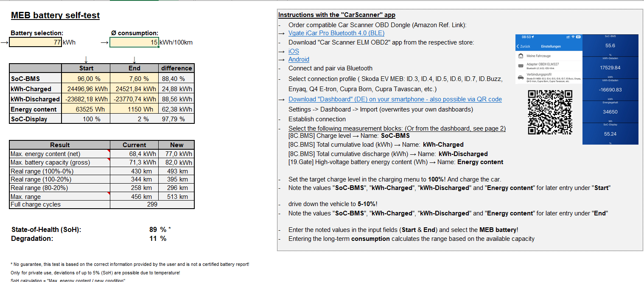This screenshot has height=282, width=644.
Task: Select Max. energy content current value 68,4 kWh
Action: click(134, 154)
